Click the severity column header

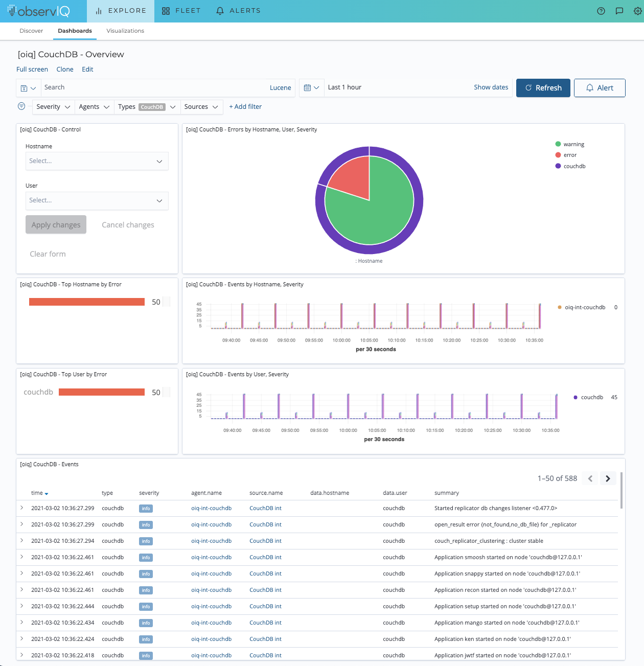[149, 493]
